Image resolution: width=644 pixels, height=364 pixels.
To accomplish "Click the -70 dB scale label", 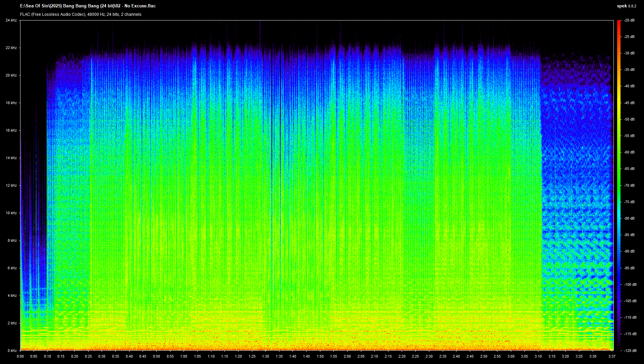I will pos(629,185).
